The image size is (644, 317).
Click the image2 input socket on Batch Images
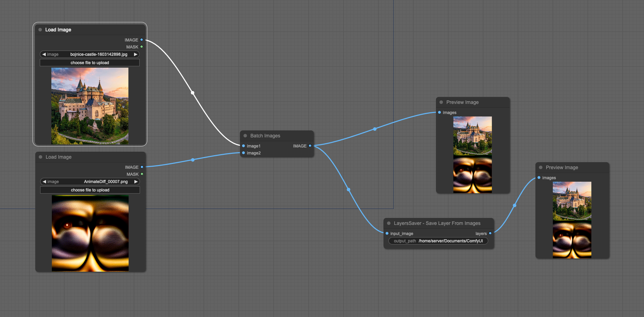pos(243,153)
